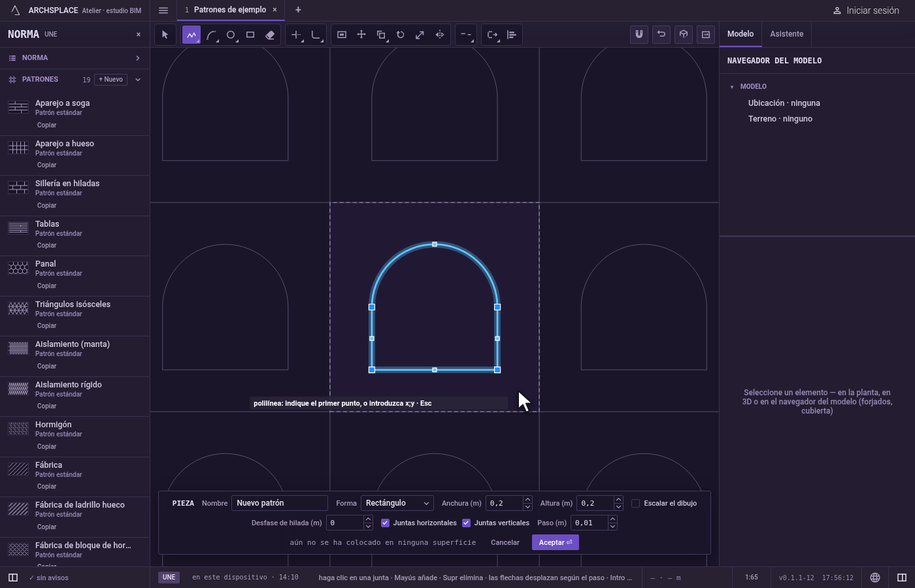The image size is (915, 588).
Task: Select the arrow pointer tool
Action: 165,35
